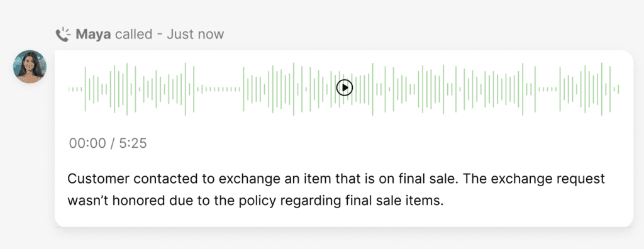
Task: Seek to tallest bar right of play button
Action: 372,89
